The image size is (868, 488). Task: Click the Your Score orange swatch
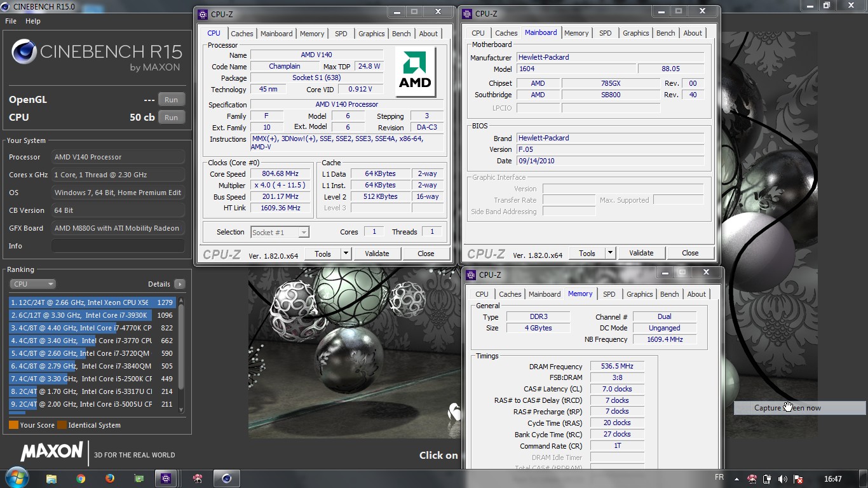point(13,425)
